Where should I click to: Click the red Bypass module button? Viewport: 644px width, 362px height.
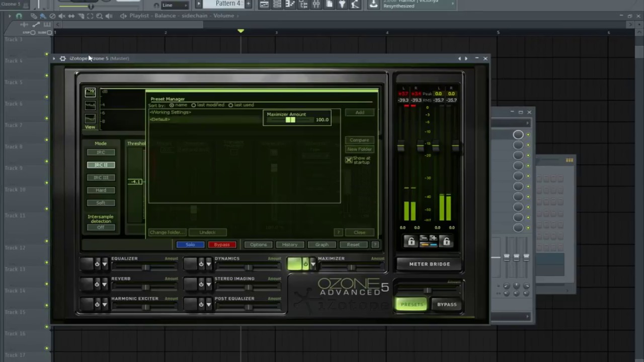click(222, 244)
